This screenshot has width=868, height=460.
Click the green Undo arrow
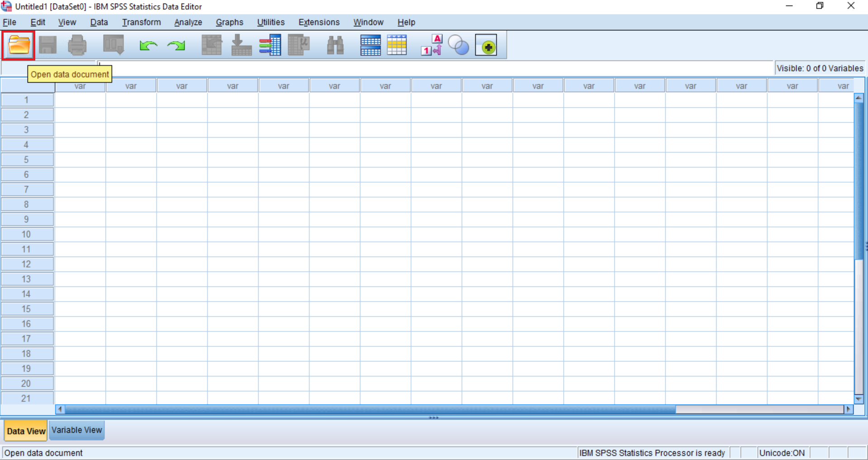(148, 45)
